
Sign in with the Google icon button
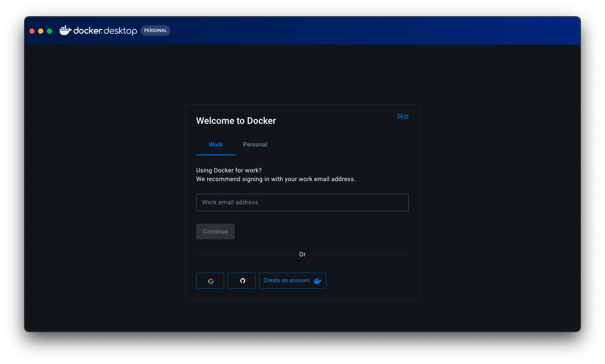pos(210,281)
